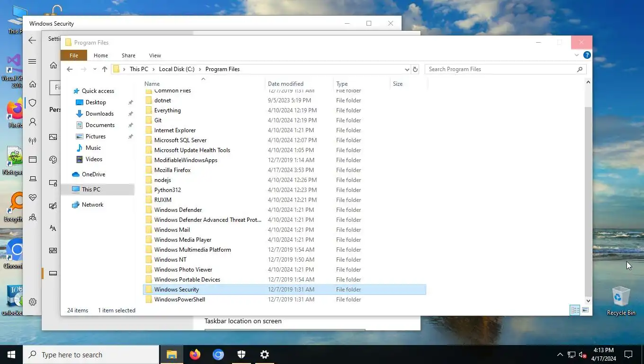This screenshot has height=364, width=644.
Task: Open Firewall & network protection icon
Action: pyautogui.click(x=33, y=141)
